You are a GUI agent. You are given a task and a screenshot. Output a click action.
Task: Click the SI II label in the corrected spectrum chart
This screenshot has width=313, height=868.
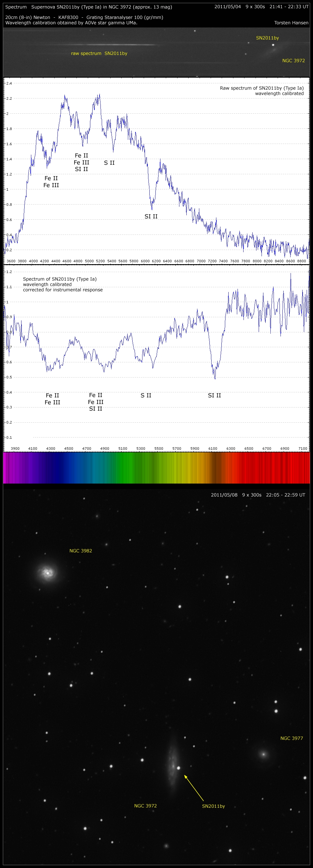[214, 395]
